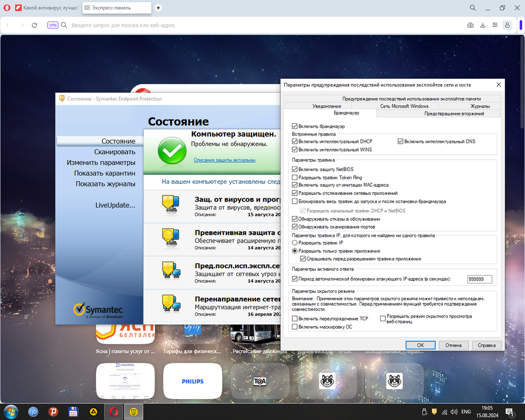The width and height of the screenshot is (525, 420).
Task: Click the virus protection shield icon in Symantec
Action: [171, 205]
